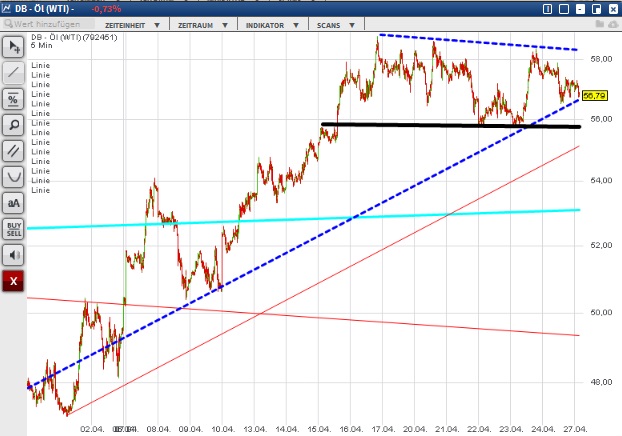The width and height of the screenshot is (622, 436).
Task: Select the parallel channel lines tool
Action: coord(13,151)
